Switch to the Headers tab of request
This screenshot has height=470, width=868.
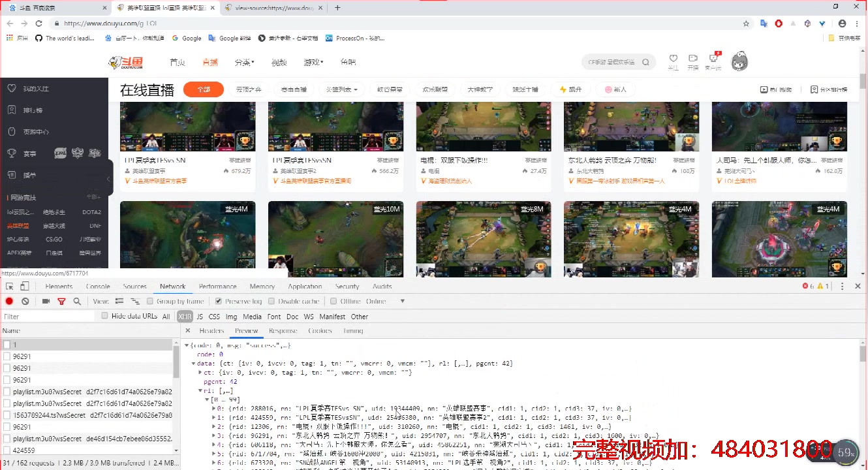tap(211, 331)
